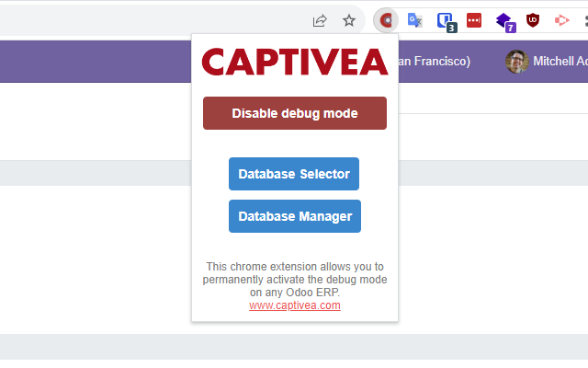
Task: Click the pink arrow extension icon
Action: click(x=561, y=20)
